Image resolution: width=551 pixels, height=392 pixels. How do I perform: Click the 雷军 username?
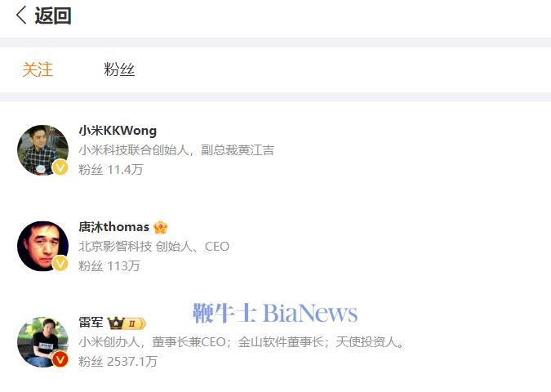91,322
